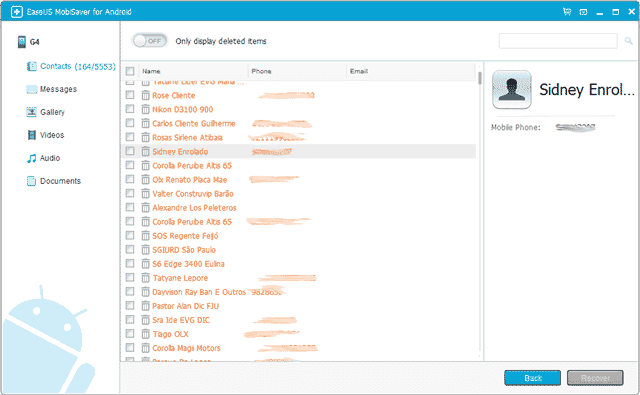The image size is (640, 395).
Task: Click the Documents sidebar icon
Action: 31,181
